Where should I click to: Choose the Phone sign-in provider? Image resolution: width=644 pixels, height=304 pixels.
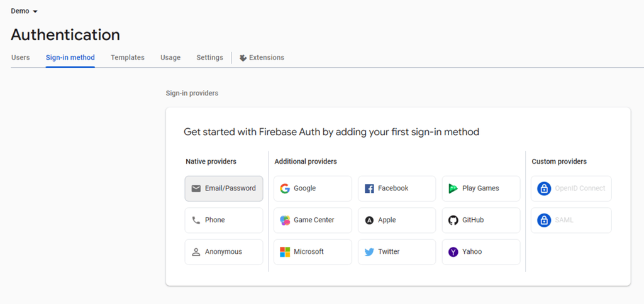[224, 220]
